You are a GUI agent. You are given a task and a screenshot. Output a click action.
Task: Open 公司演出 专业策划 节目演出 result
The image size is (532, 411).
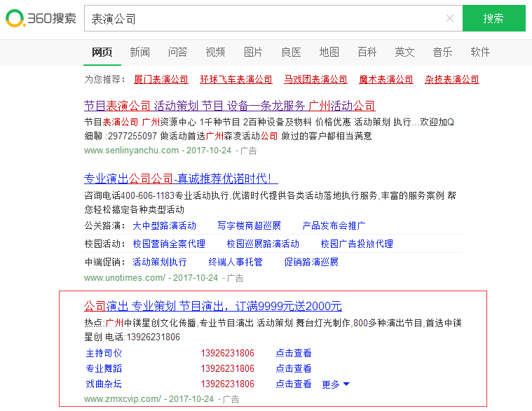[x=213, y=306]
